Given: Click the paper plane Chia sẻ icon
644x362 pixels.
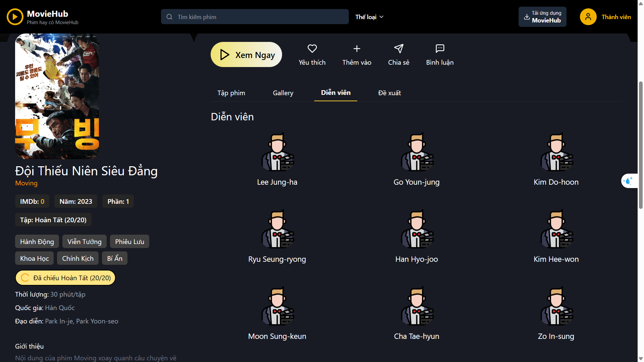Looking at the screenshot, I should click(x=398, y=49).
